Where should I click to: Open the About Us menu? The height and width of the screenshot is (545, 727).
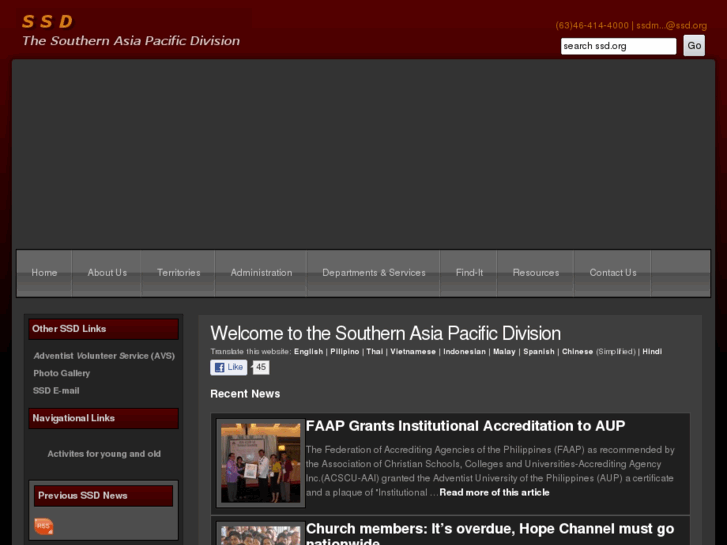(107, 273)
